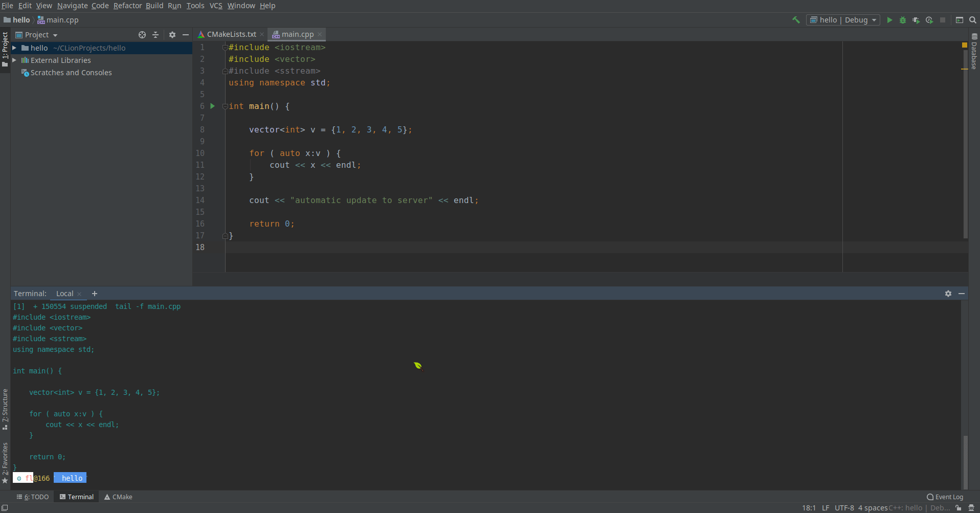Close the CMakeLists.txt editor tab
The height and width of the screenshot is (513, 980).
pyautogui.click(x=262, y=34)
